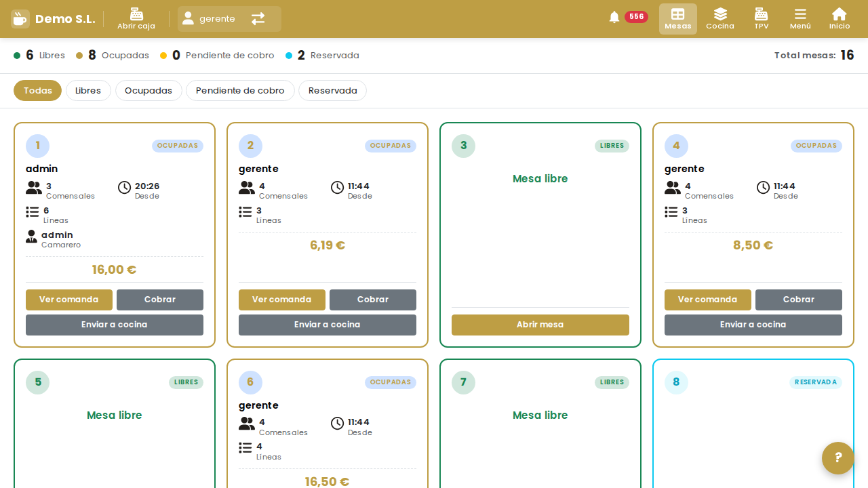Click the coffee cup logo icon
This screenshot has height=488, width=868.
20,19
